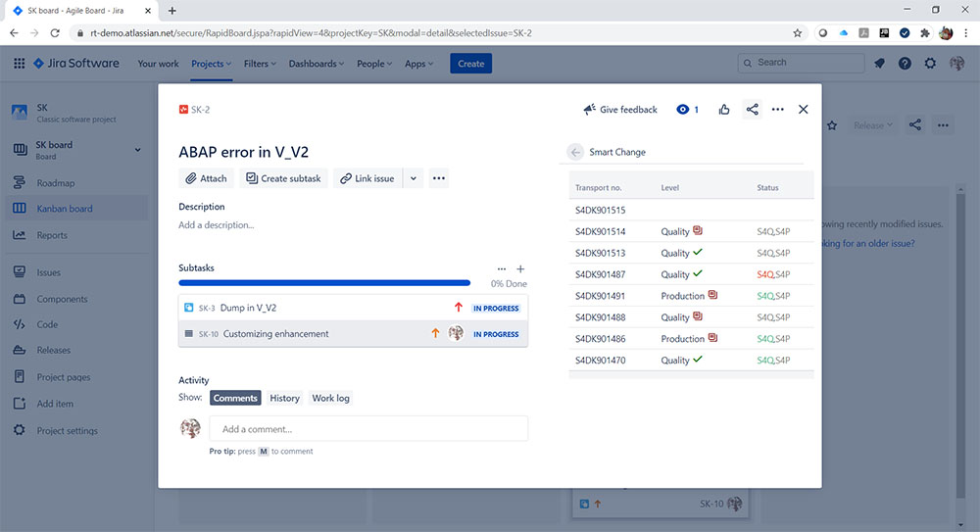Open the Link issue dropdown arrow
Viewport: 980px width, 532px height.
(x=414, y=178)
